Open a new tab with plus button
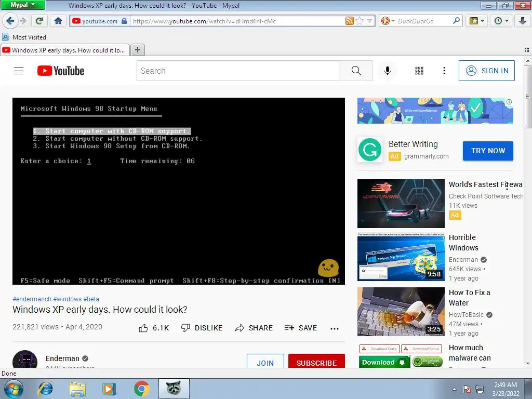The image size is (532, 399). (137, 50)
